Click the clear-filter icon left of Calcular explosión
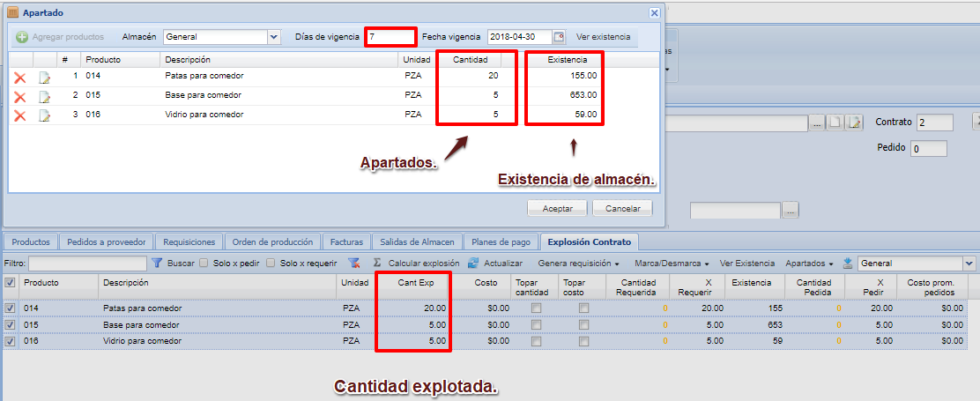 click(353, 263)
